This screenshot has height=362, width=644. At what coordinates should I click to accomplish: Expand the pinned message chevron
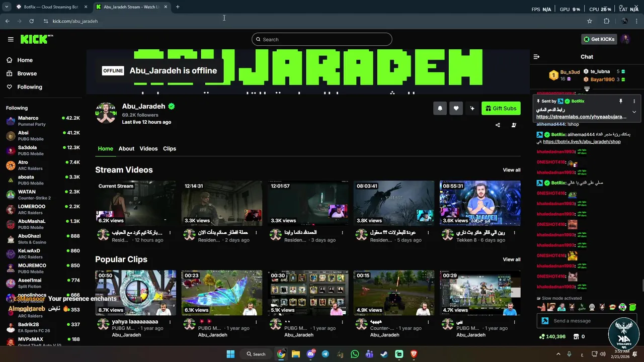pyautogui.click(x=634, y=112)
